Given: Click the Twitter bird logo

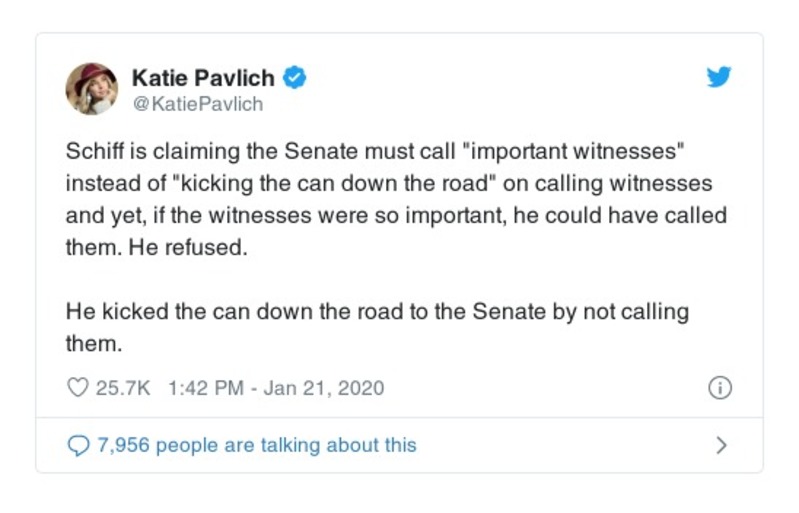Looking at the screenshot, I should (x=718, y=78).
